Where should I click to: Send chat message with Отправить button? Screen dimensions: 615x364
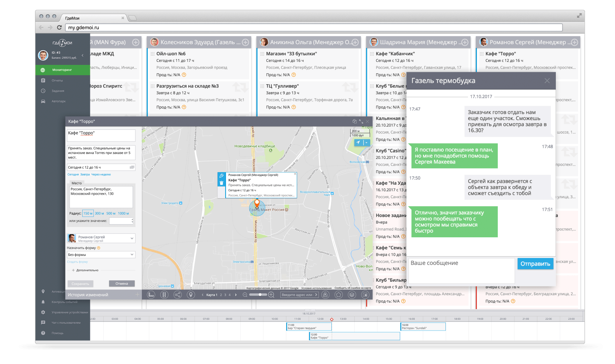click(535, 264)
